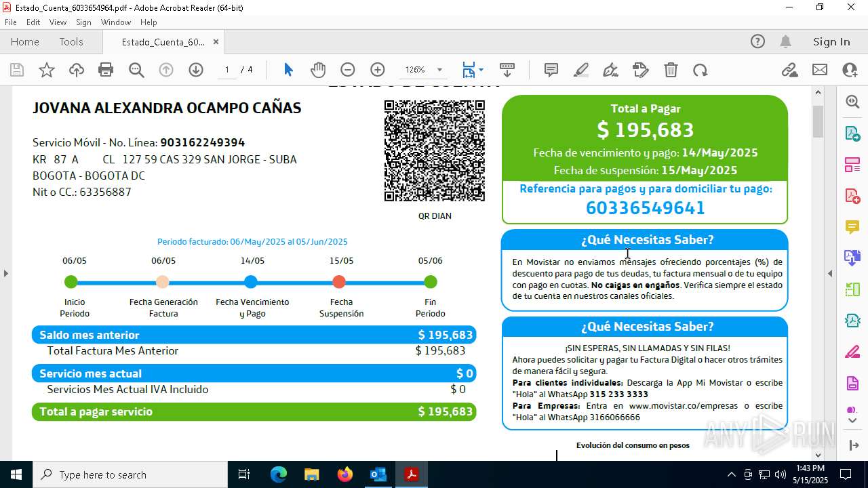Click the Save file icon
Screen dimensions: 868x488
[17, 70]
